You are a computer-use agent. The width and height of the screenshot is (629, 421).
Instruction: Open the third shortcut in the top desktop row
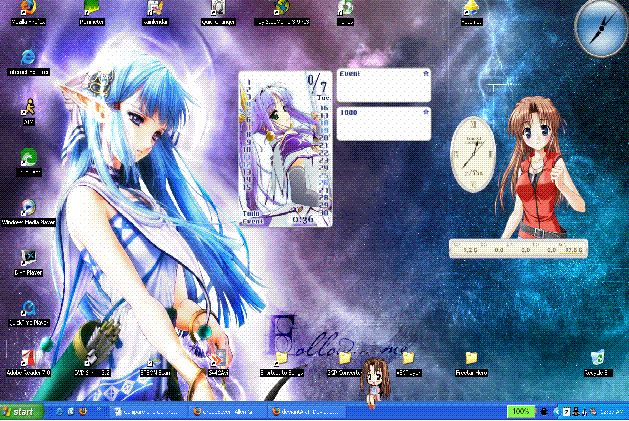[155, 12]
